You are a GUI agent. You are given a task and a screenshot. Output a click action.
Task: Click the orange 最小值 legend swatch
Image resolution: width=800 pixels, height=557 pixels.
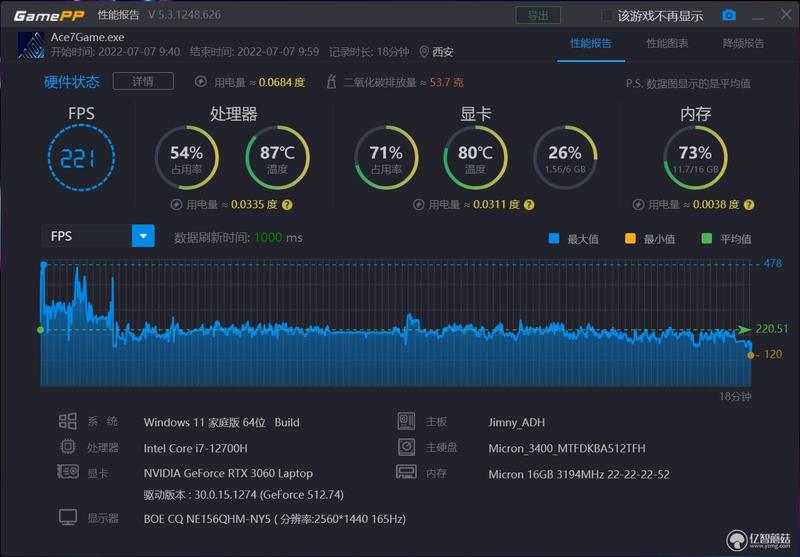pyautogui.click(x=630, y=238)
